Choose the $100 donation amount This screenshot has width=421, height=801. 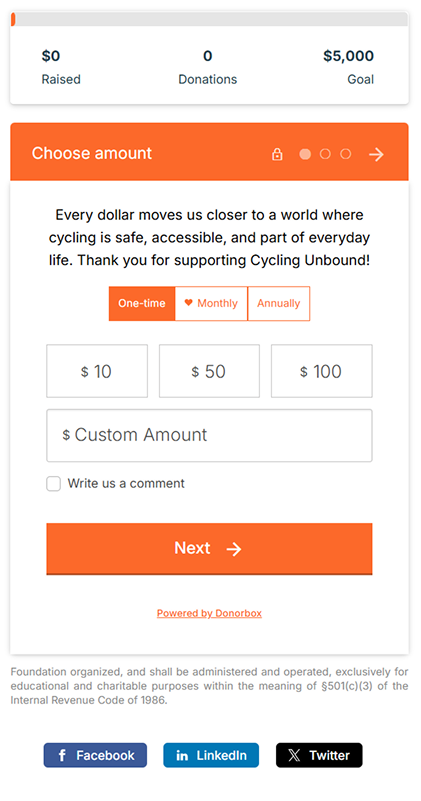pyautogui.click(x=321, y=371)
